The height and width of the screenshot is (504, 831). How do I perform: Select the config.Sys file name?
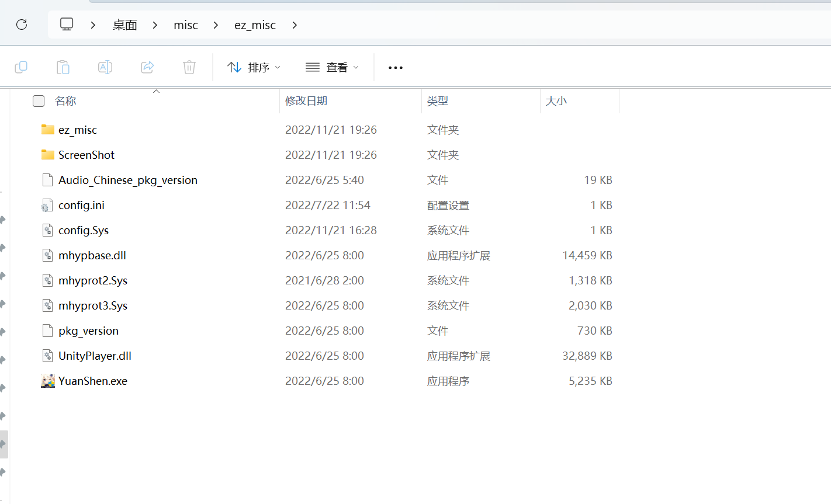pyautogui.click(x=84, y=230)
